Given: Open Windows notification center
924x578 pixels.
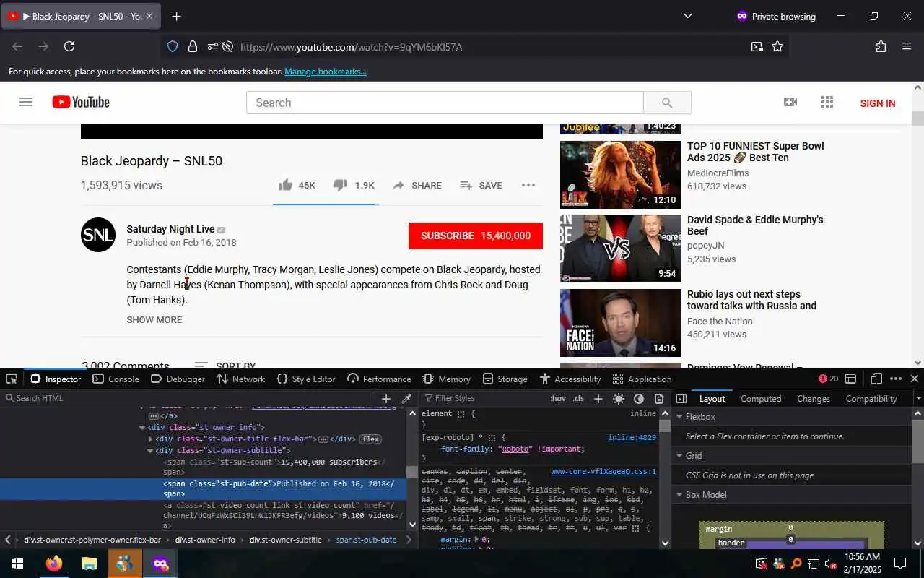Looking at the screenshot, I should pos(900,564).
